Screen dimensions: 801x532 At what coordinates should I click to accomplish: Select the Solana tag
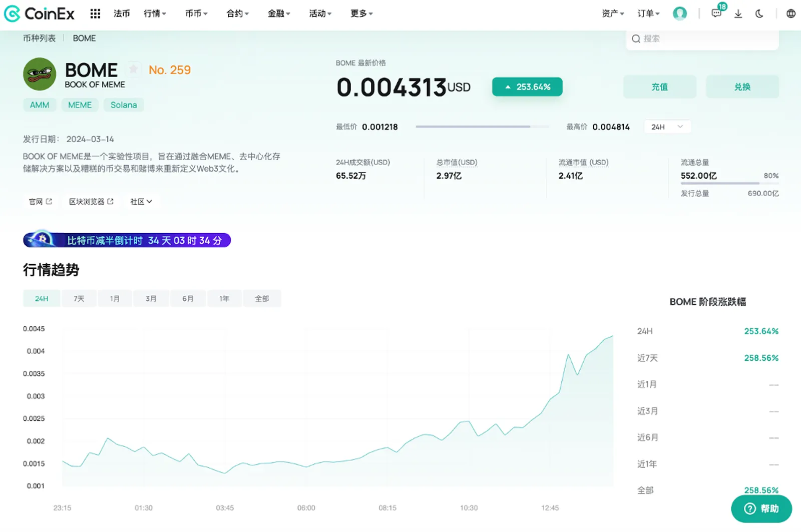pyautogui.click(x=124, y=105)
